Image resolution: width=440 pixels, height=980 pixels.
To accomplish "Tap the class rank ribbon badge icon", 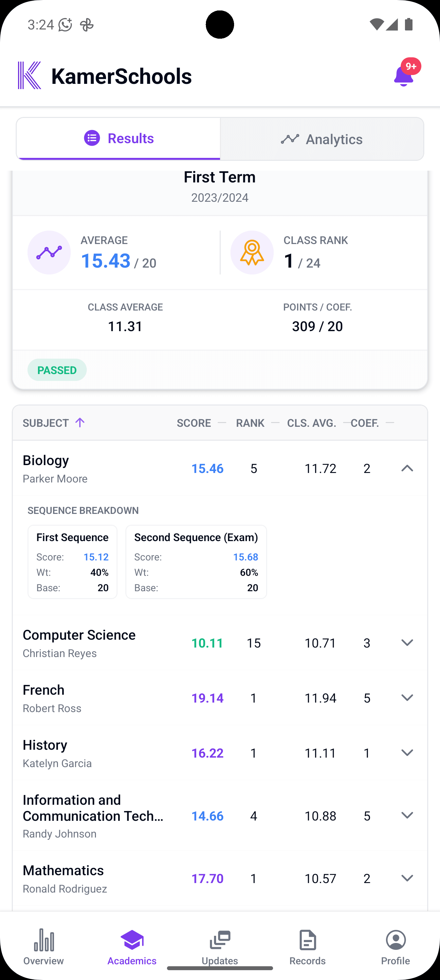I will (x=252, y=252).
